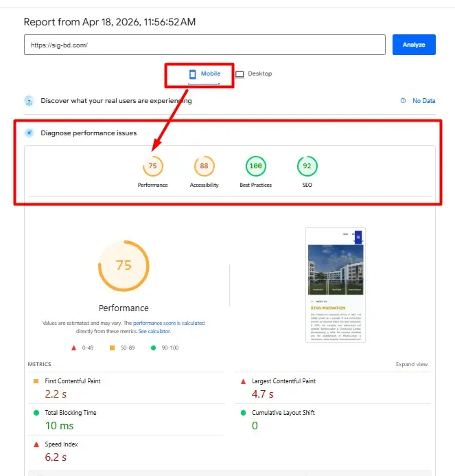
Task: Focus the URL input field with sig-bd.com
Action: (205, 45)
